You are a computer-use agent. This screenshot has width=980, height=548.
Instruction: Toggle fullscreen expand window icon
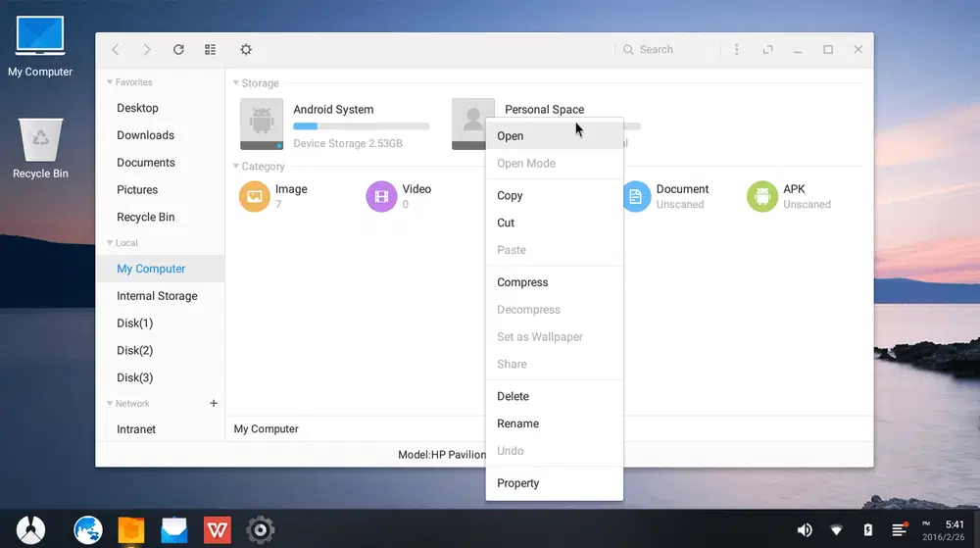point(767,49)
